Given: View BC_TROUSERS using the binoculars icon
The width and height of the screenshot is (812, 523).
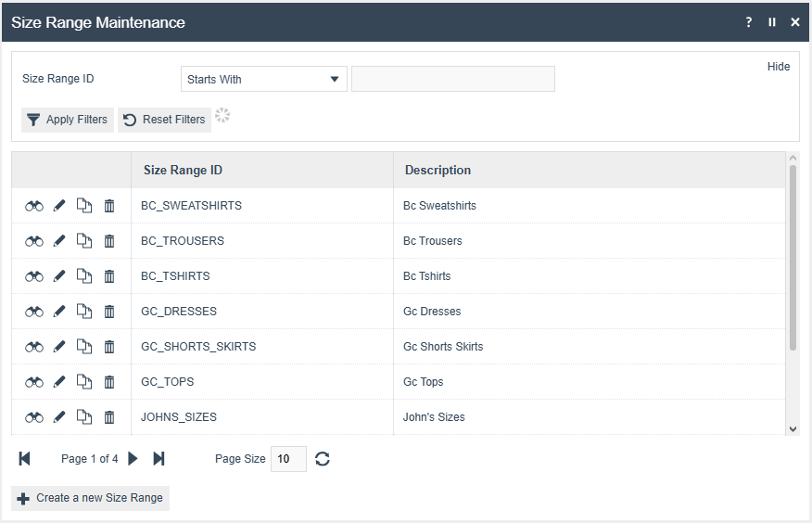Looking at the screenshot, I should pyautogui.click(x=34, y=241).
